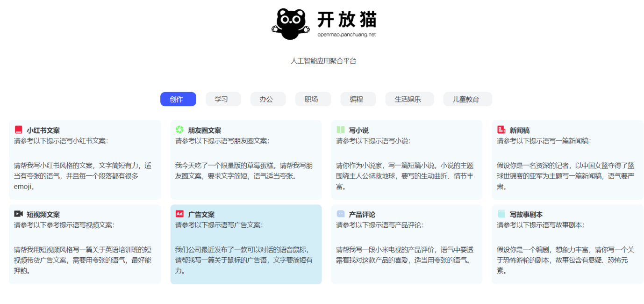Open the 小红书文案 card

[x=85, y=159]
